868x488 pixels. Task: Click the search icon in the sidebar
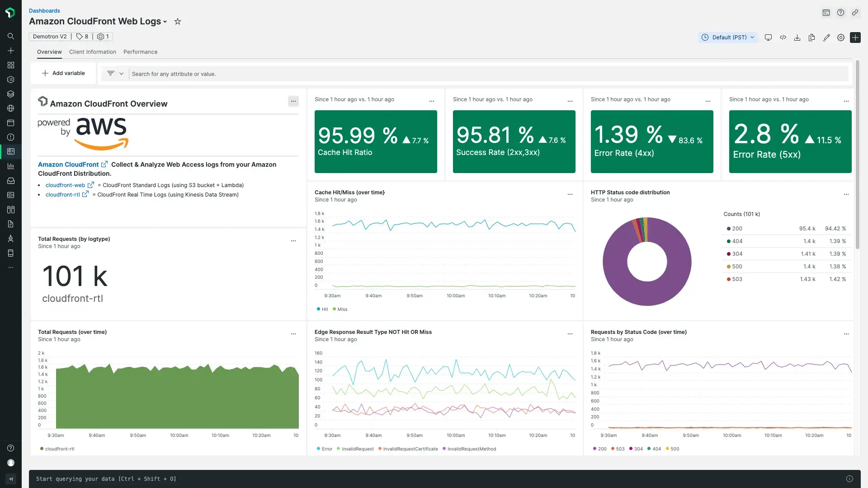tap(11, 36)
